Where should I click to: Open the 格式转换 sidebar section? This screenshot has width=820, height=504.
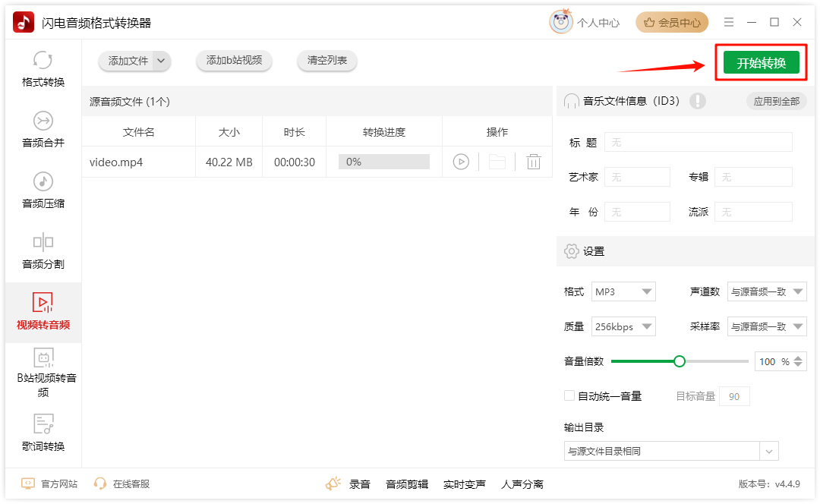click(43, 69)
